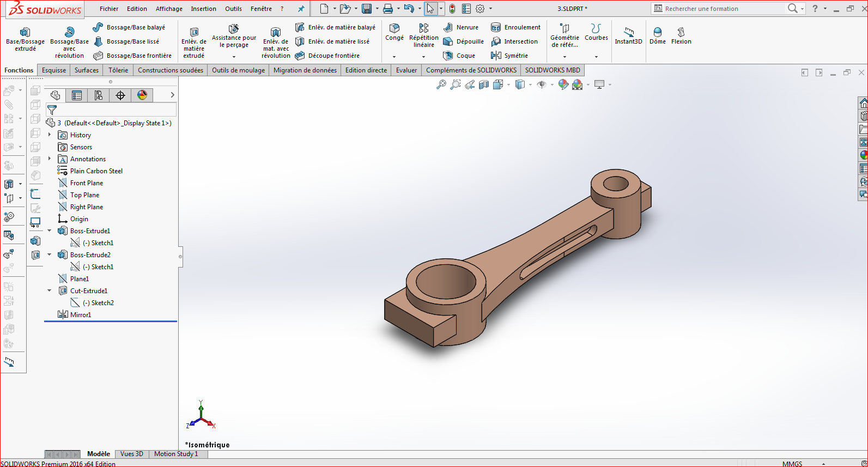Click the feature tree filter icon

pyautogui.click(x=52, y=110)
